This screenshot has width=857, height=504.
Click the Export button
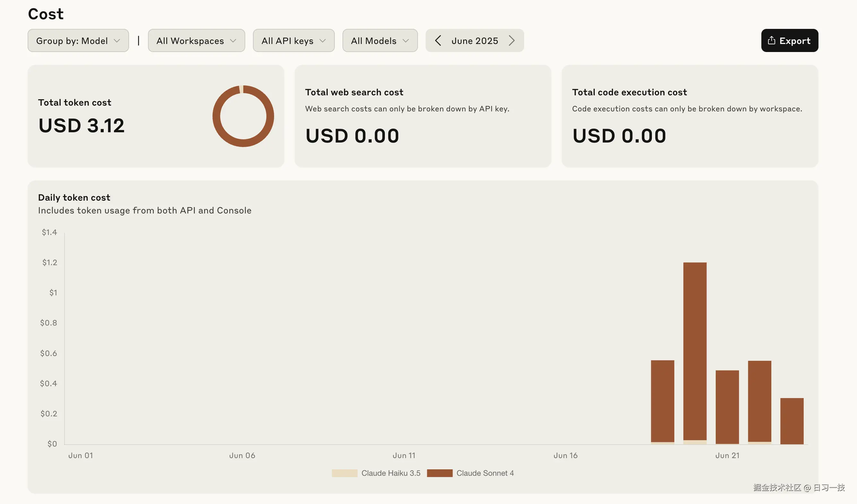(789, 41)
